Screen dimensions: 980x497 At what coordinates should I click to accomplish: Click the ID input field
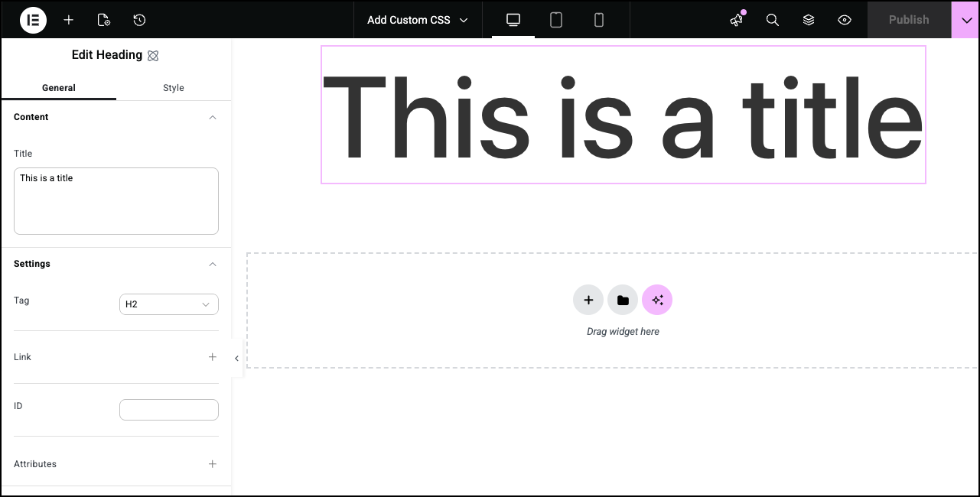(169, 410)
